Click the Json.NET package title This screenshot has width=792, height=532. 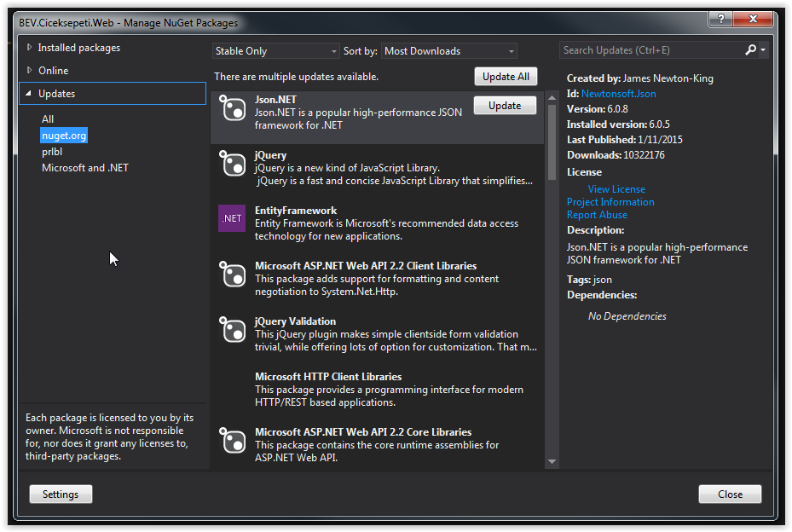(x=275, y=100)
